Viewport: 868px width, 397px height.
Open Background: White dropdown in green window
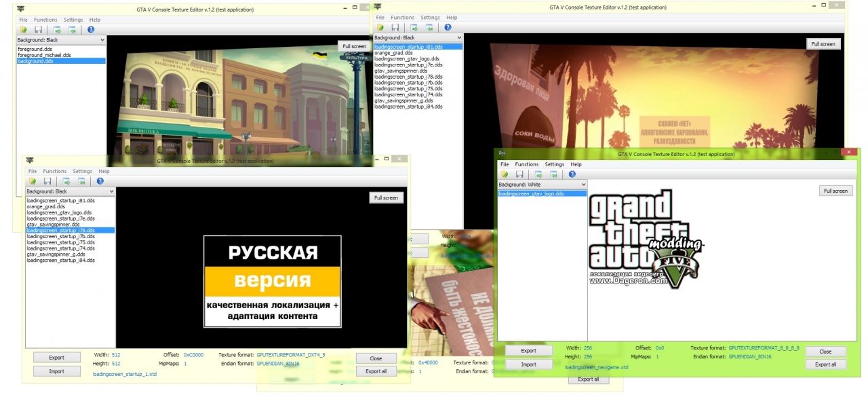tap(542, 185)
